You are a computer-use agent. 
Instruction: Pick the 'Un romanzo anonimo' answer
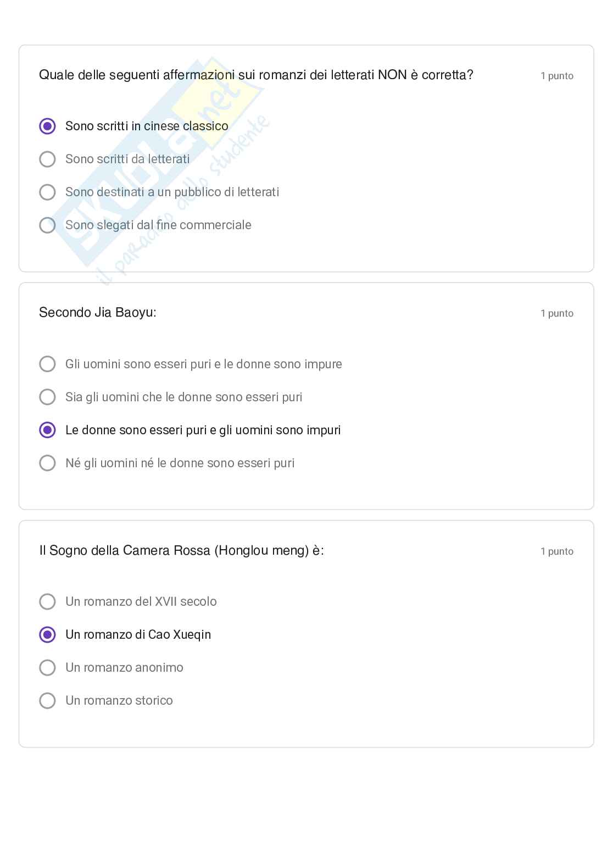pos(48,667)
